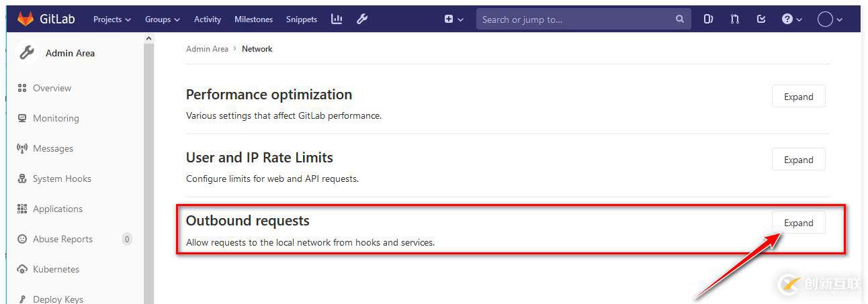Open Monitoring in admin sidebar

click(56, 118)
